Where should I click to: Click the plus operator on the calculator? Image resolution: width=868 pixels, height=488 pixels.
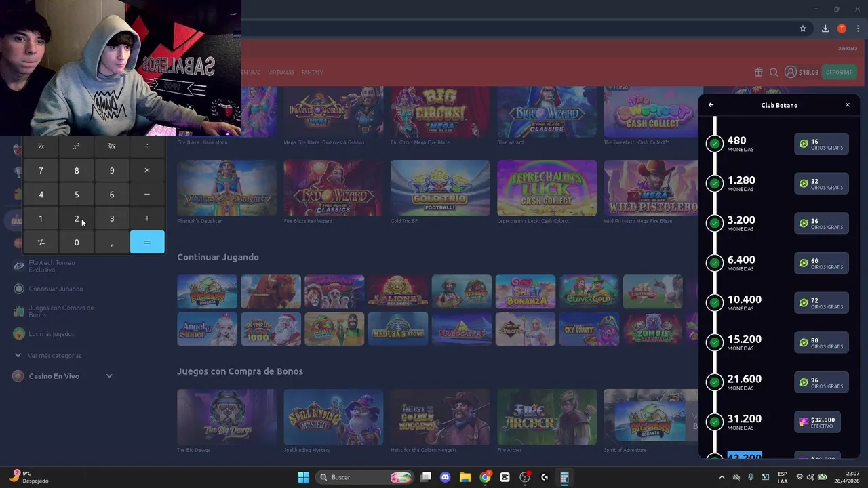click(147, 218)
